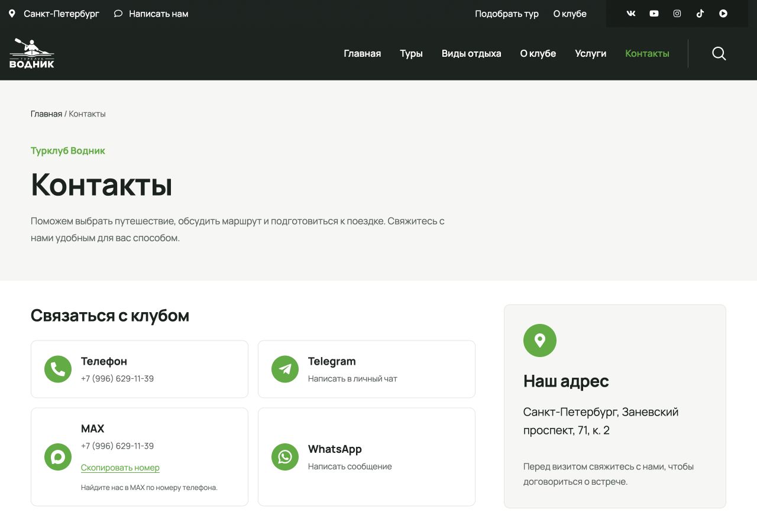Viewport: 757px width, 532px height.
Task: Click the Поможем выбрать путешествие intro paragraph
Action: tap(238, 229)
